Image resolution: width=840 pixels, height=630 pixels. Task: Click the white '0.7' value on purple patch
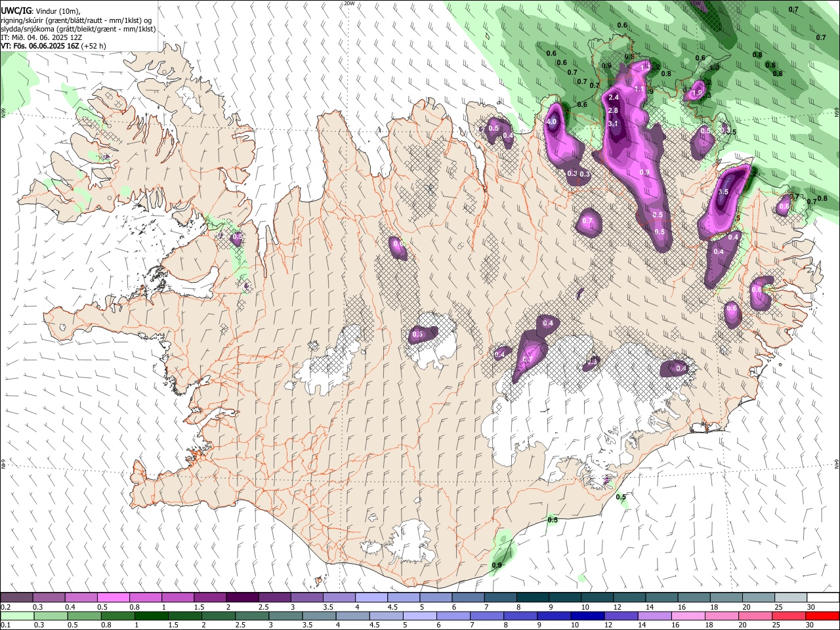[587, 220]
